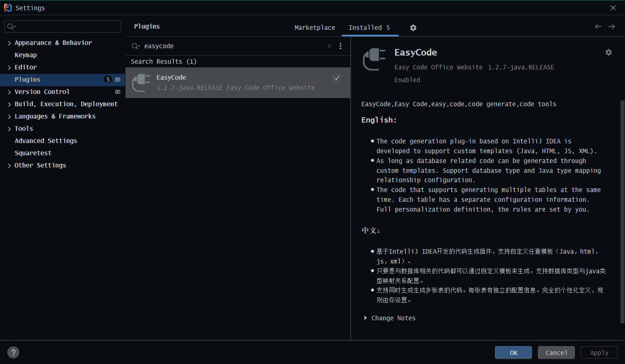625x364 pixels.
Task: Click the EasyCode title in details panel
Action: pos(416,53)
